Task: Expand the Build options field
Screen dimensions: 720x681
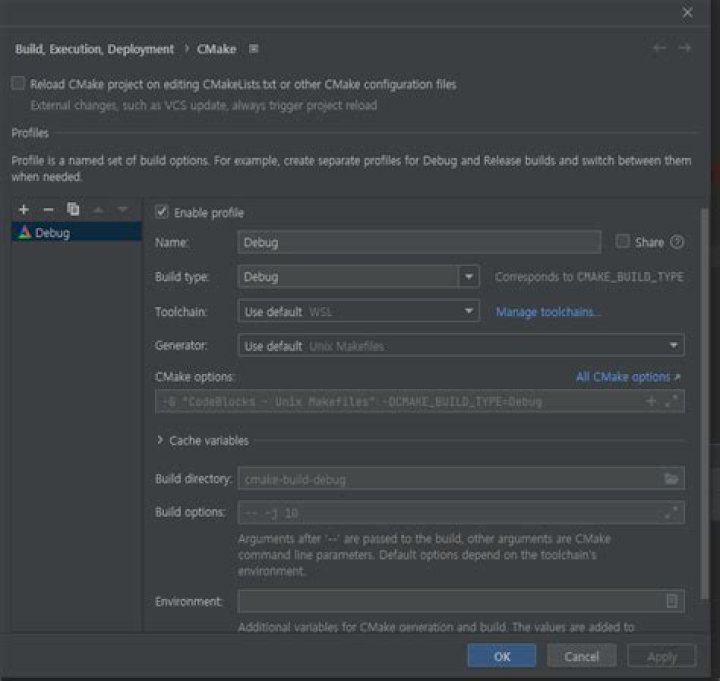Action: 671,512
